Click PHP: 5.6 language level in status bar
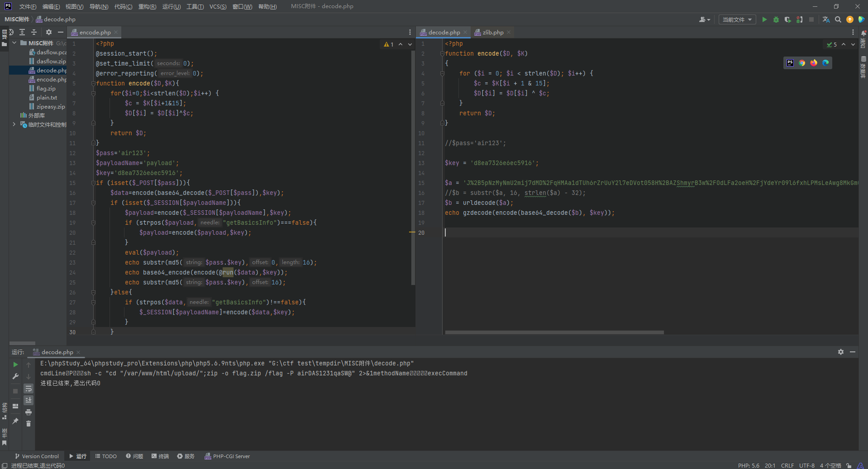This screenshot has height=469, width=868. tap(749, 465)
